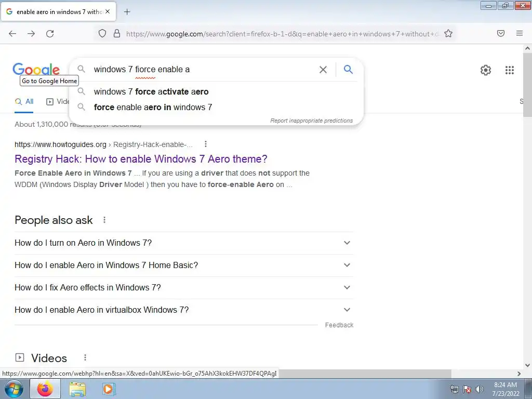The height and width of the screenshot is (399, 532).
Task: Expand 'How do I fix Aero effects in Windows 7?'
Action: coord(183,288)
